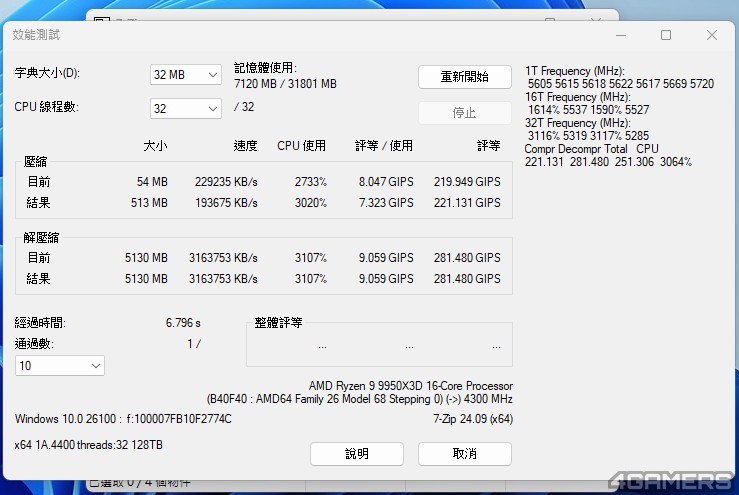The width and height of the screenshot is (739, 495).
Task: Click the 速度 column header
Action: pyautogui.click(x=246, y=146)
